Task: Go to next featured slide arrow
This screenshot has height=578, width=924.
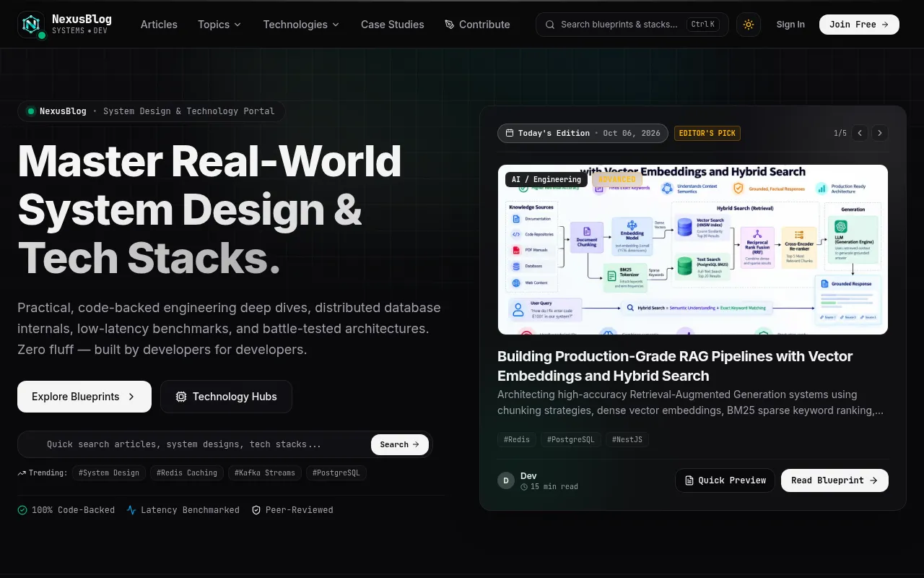Action: point(879,133)
